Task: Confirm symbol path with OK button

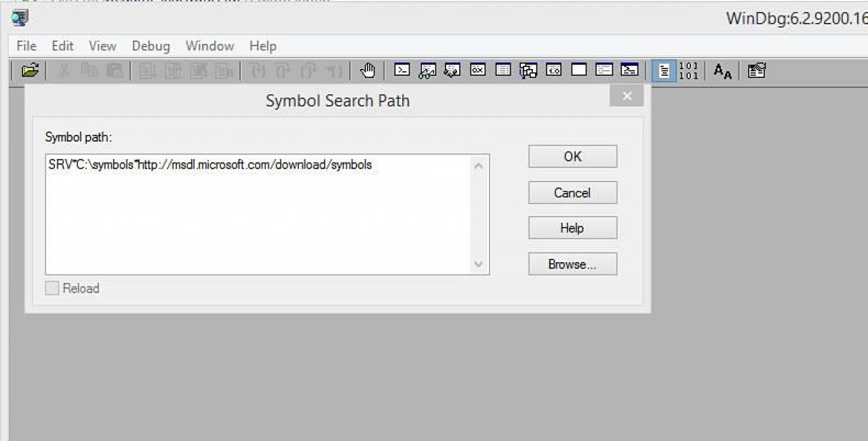Action: 572,156
